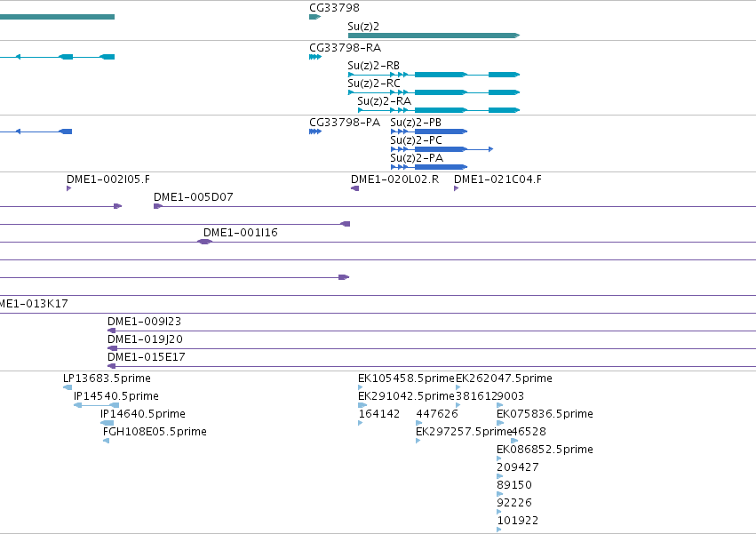
Task: Click the 164142 feature arrow
Action: (x=360, y=423)
